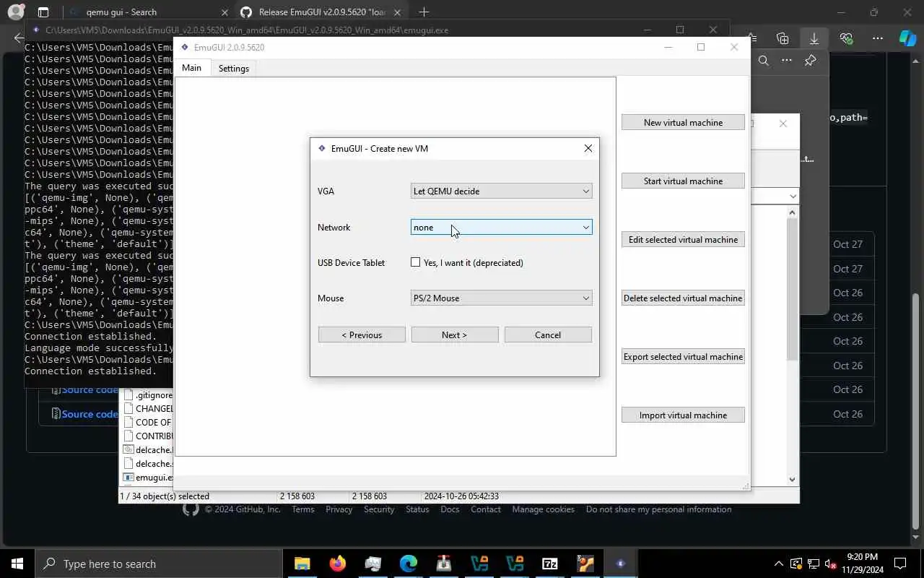Open the Terms link in GitHub footer

(x=303, y=509)
